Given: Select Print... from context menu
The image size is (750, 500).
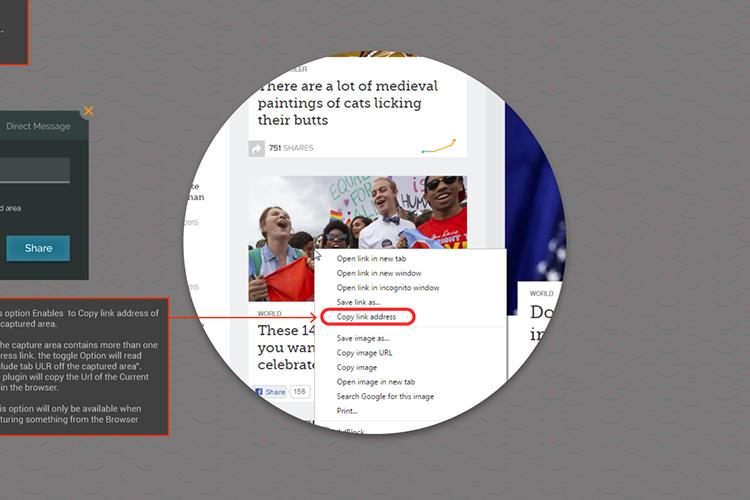Looking at the screenshot, I should click(347, 411).
